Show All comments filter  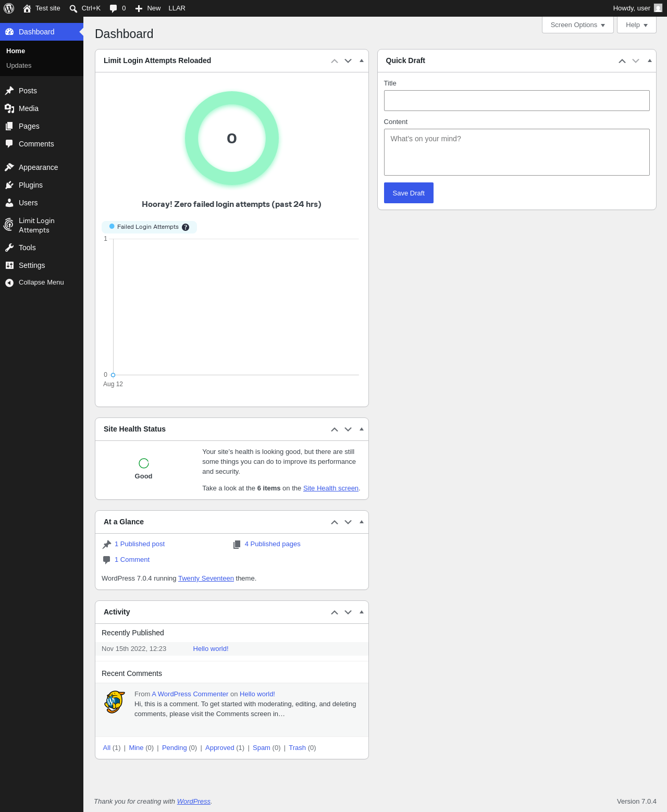[x=107, y=748]
